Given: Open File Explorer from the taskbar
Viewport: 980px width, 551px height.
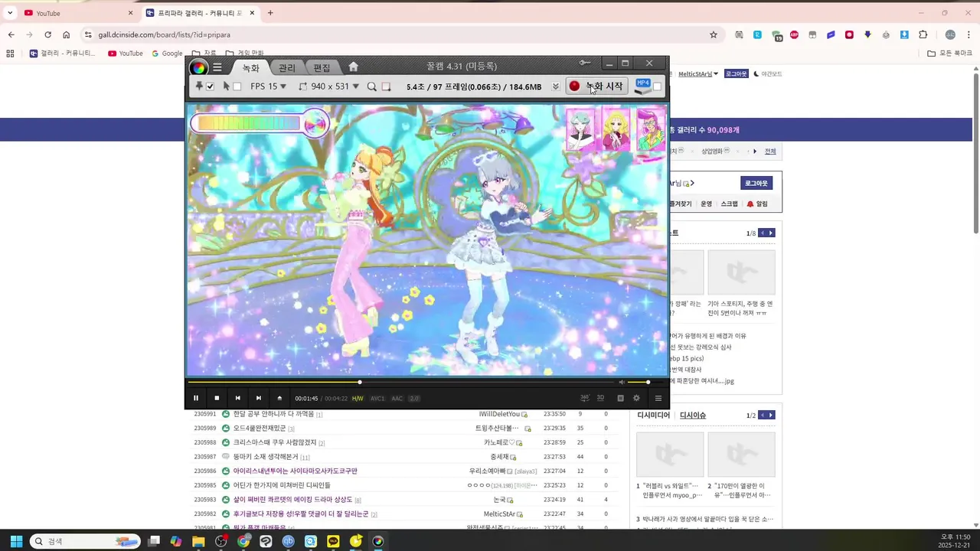Looking at the screenshot, I should coord(198,541).
